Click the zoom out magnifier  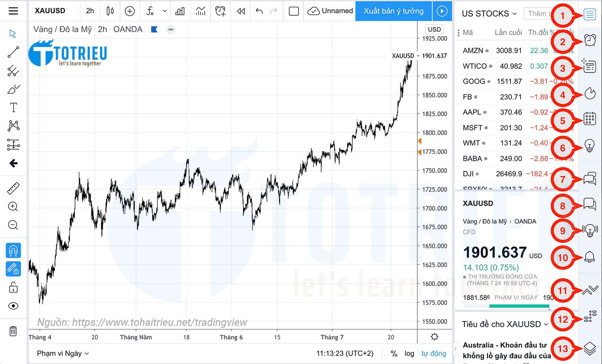coord(13,225)
